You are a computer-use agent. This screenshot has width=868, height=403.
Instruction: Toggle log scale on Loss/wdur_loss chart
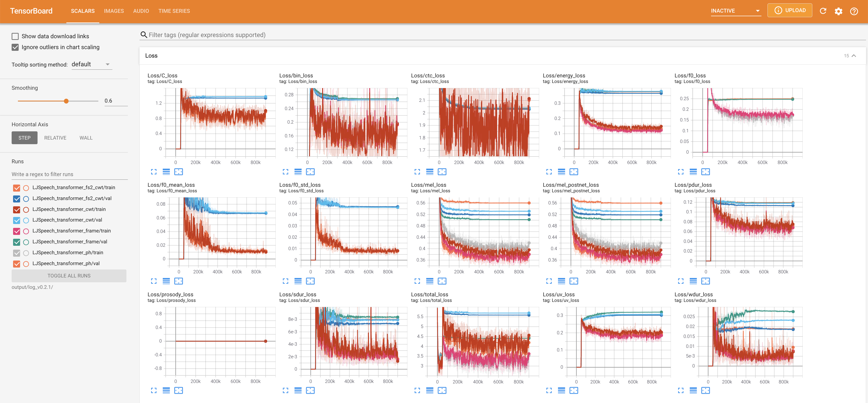pos(693,391)
